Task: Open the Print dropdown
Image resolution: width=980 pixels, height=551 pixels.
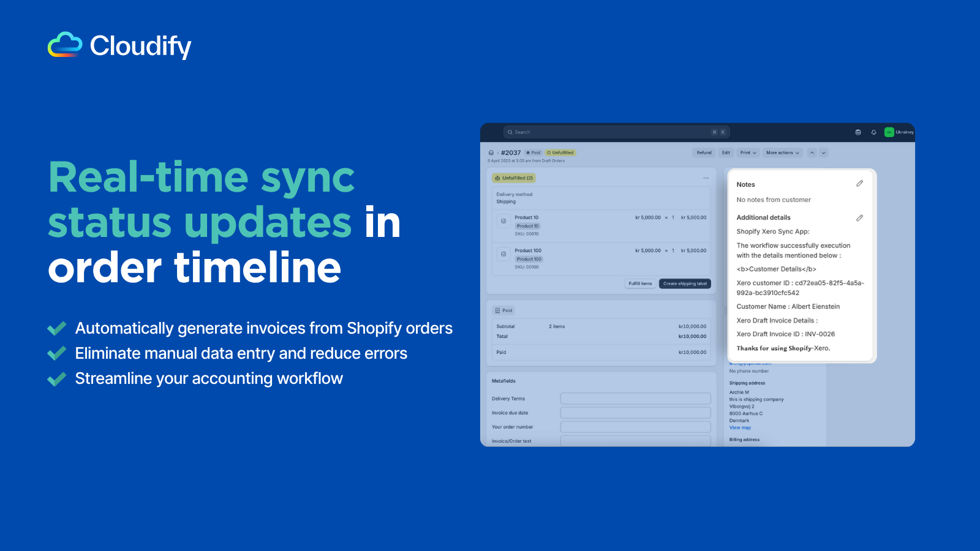Action: click(747, 152)
